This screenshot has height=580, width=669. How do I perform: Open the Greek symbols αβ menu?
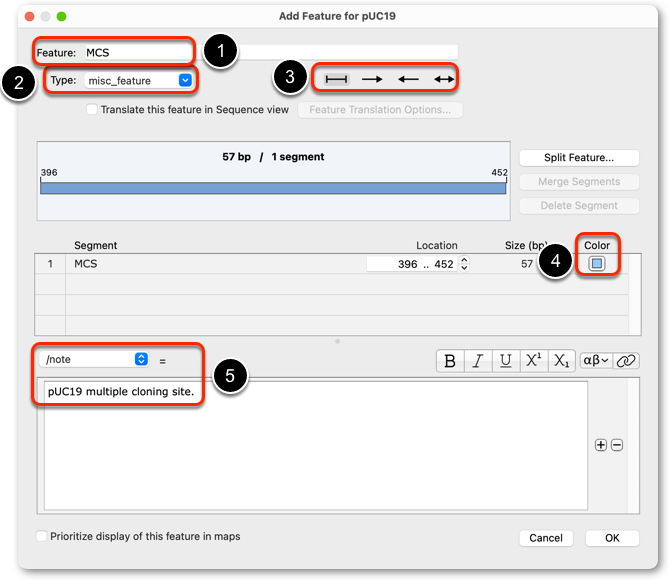point(596,361)
